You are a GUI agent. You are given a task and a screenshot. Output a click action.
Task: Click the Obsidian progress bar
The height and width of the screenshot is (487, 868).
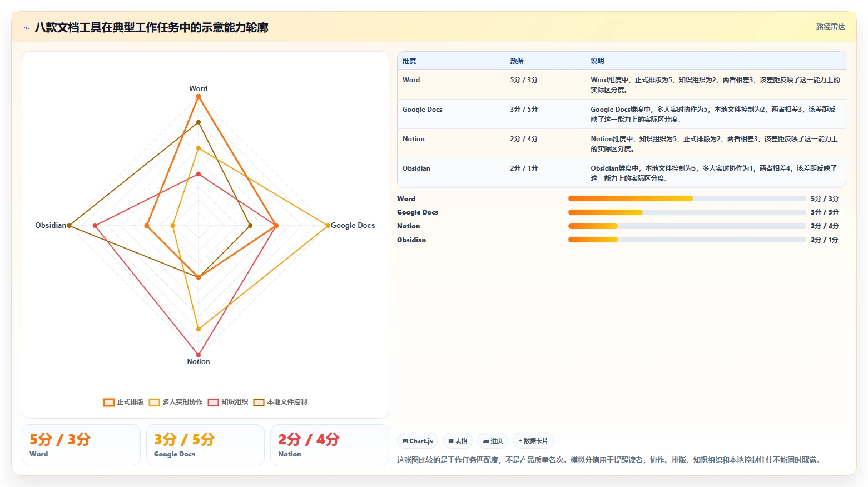coord(687,240)
